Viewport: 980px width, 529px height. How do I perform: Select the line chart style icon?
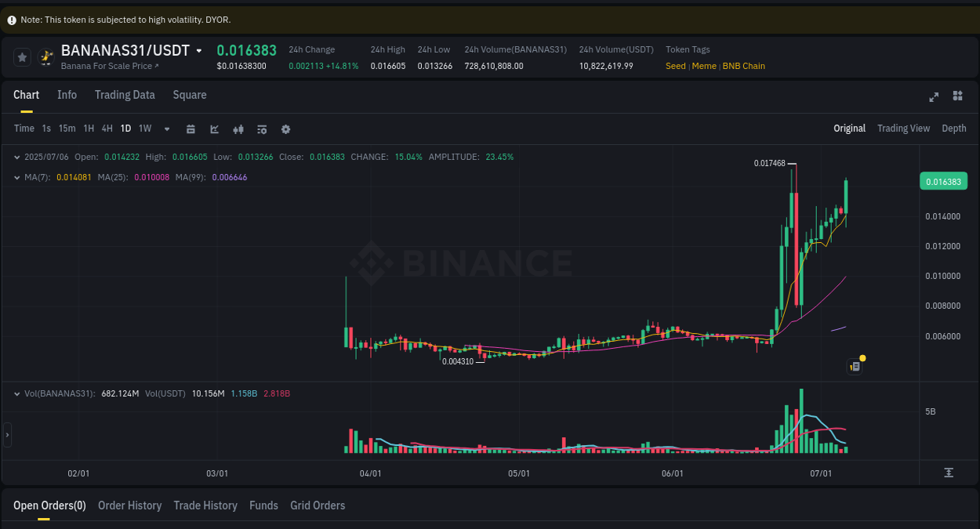pos(214,129)
